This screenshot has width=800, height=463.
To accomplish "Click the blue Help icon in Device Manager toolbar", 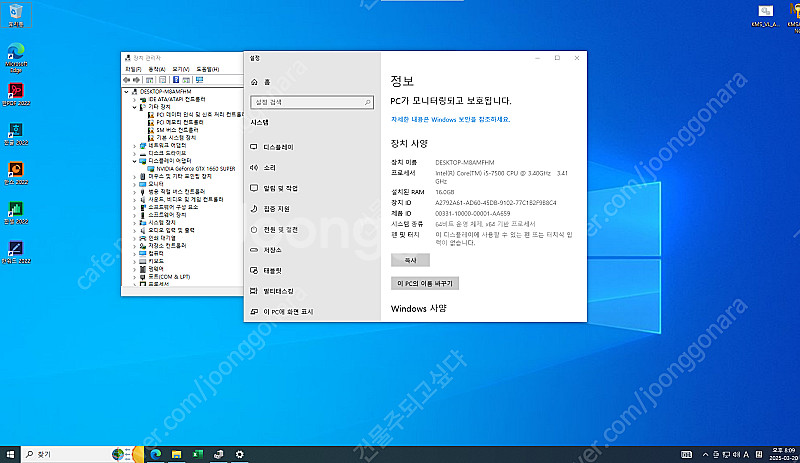I will [176, 80].
